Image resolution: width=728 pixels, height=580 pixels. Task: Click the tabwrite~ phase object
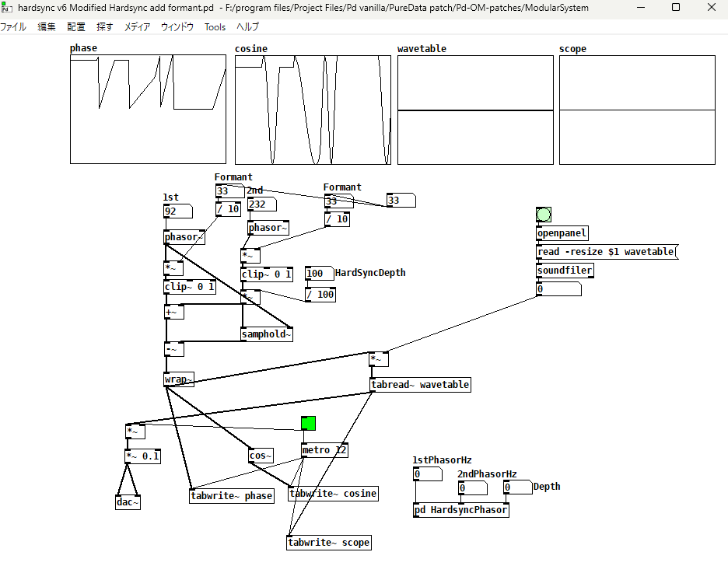point(232,495)
